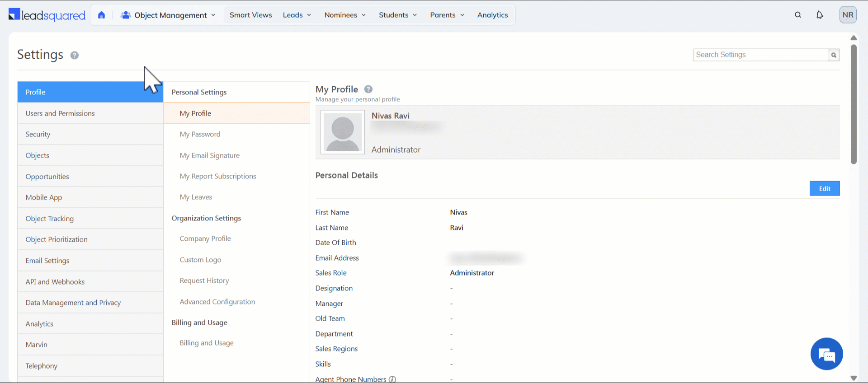The image size is (868, 383).
Task: Click the page's vertical scrollbar
Action: pyautogui.click(x=854, y=104)
